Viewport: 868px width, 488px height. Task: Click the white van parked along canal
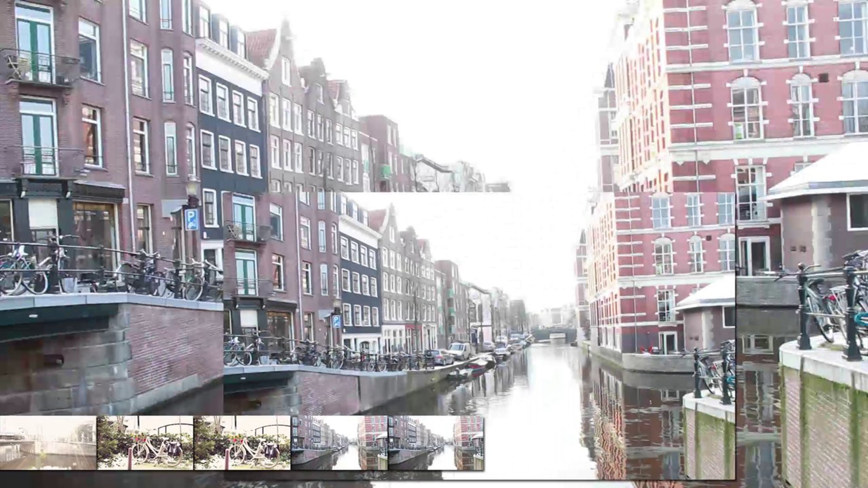pos(459,350)
